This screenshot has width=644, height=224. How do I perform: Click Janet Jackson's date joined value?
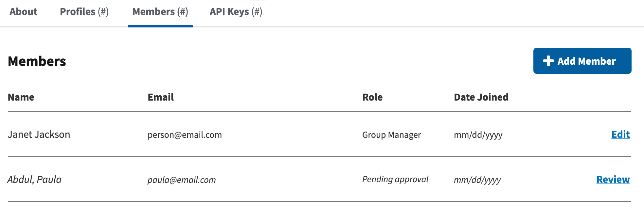pos(478,135)
